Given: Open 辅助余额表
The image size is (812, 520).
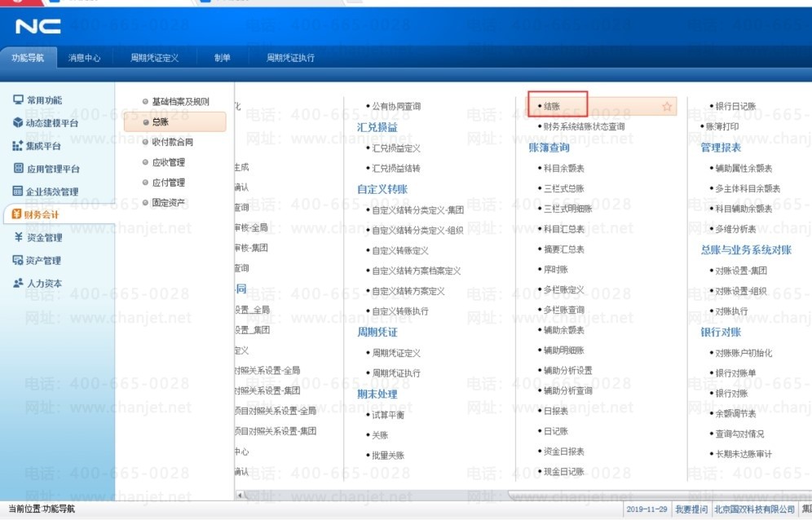Looking at the screenshot, I should 564,330.
